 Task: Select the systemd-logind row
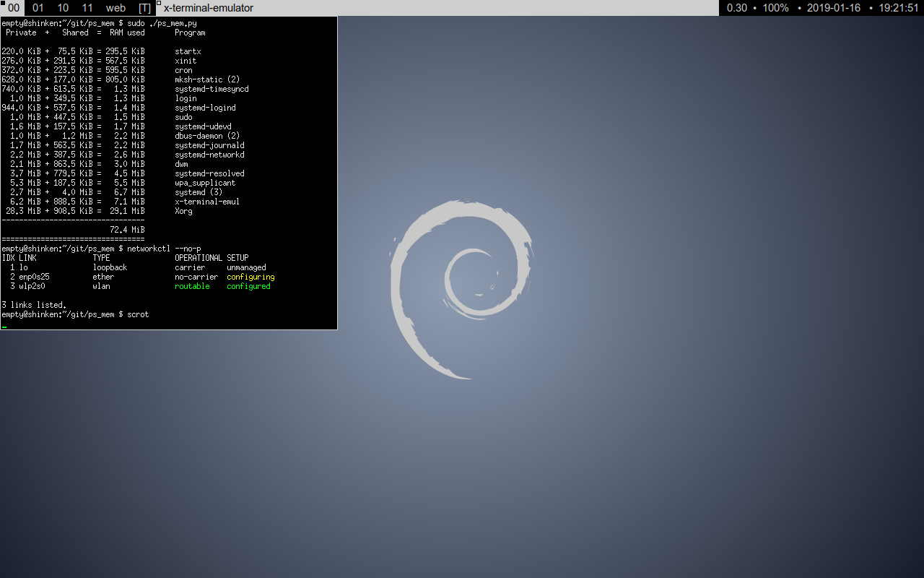coord(118,108)
